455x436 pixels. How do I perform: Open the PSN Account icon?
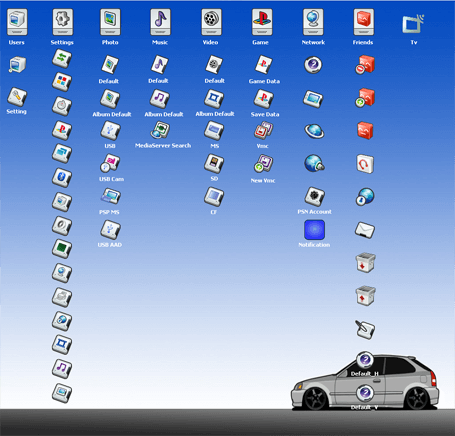314,196
